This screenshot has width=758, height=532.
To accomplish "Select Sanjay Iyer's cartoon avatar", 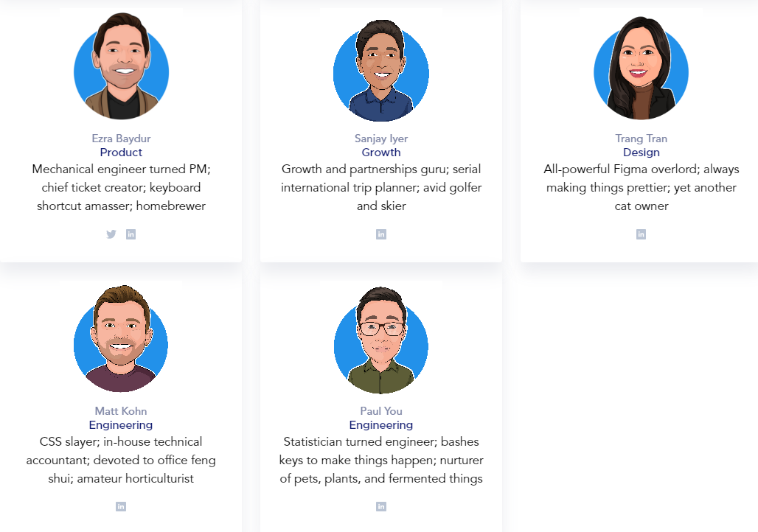I will 381,71.
